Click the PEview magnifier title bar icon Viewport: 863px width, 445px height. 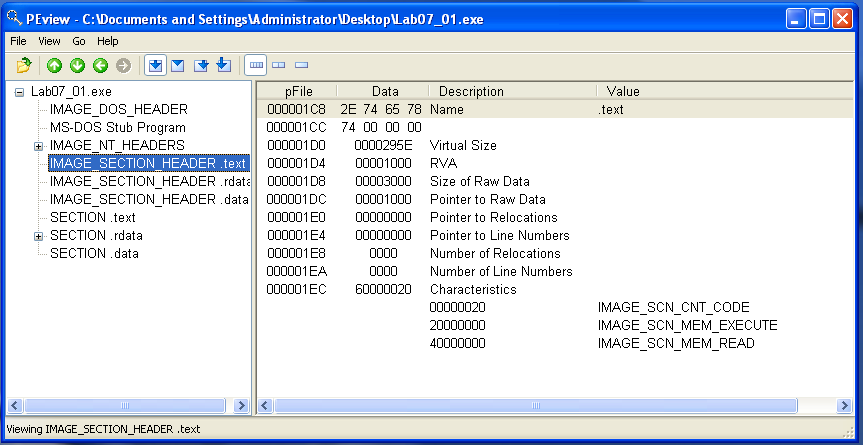14,18
